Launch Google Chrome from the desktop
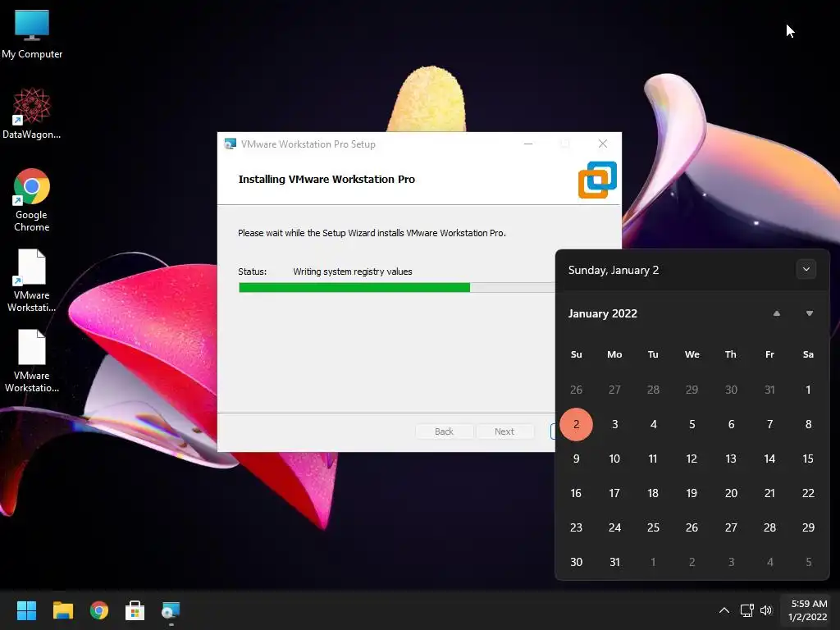 [x=32, y=200]
